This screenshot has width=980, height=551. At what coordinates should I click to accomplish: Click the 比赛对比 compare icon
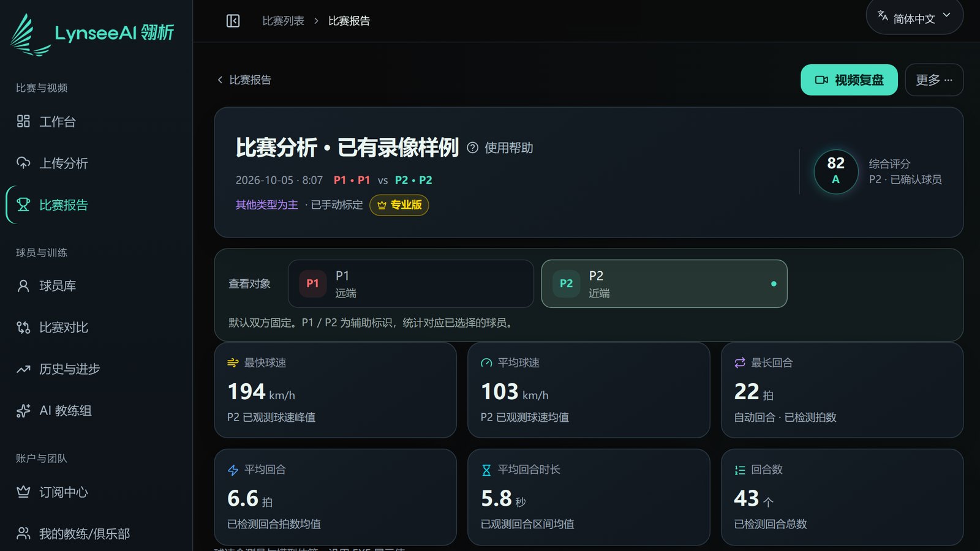(23, 328)
